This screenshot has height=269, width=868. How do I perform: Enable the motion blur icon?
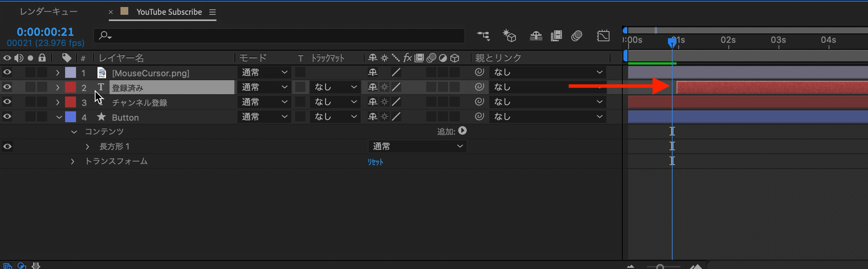(x=577, y=36)
